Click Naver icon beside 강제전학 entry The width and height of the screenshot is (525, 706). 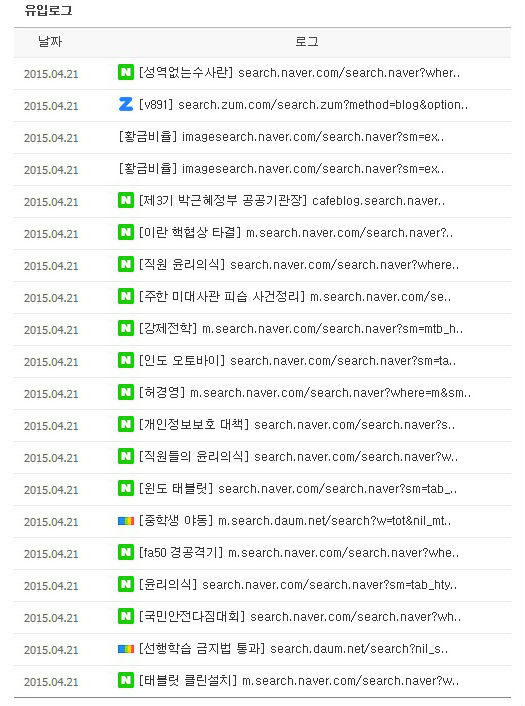tap(126, 328)
